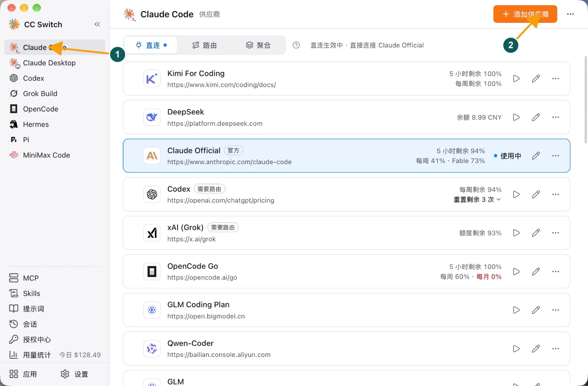Open Grok Build in the sidebar
This screenshot has width=588, height=386.
pos(55,93)
